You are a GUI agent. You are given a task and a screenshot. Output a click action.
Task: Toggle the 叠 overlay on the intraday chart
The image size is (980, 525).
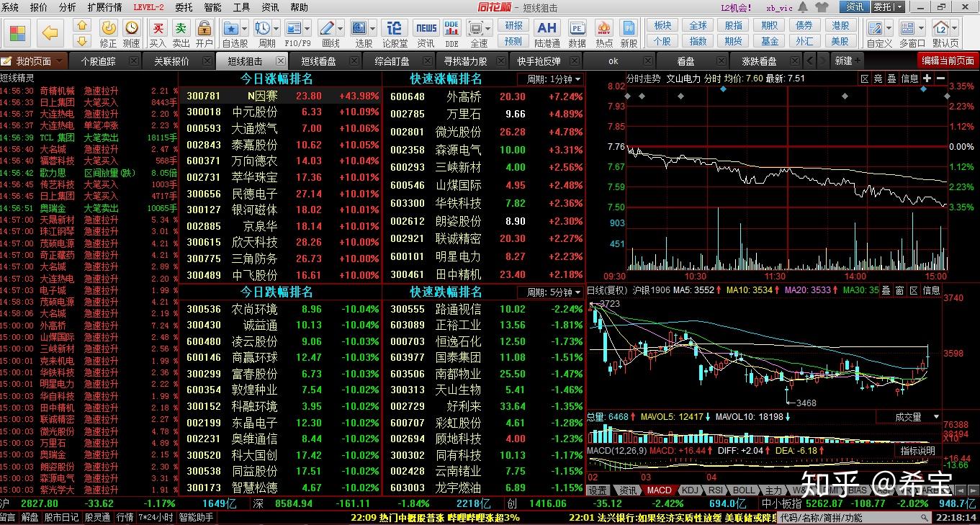[x=890, y=79]
